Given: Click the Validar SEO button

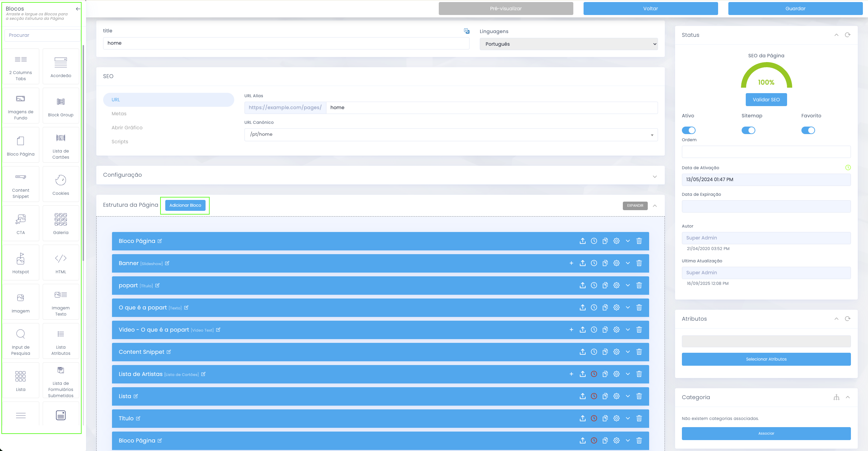Looking at the screenshot, I should [x=766, y=100].
